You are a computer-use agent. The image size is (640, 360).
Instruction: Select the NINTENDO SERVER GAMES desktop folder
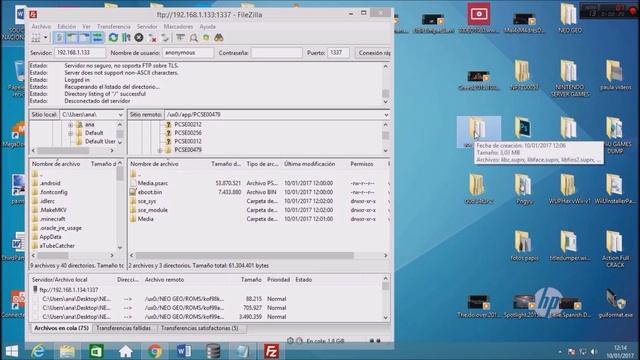click(x=570, y=78)
